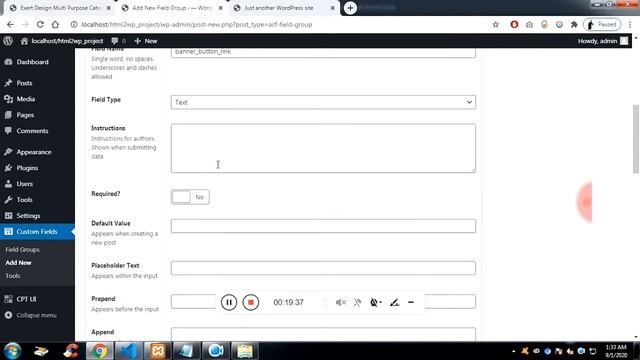Screen dimensions: 640x360
Task: Click into the Instructions textarea
Action: [323, 148]
